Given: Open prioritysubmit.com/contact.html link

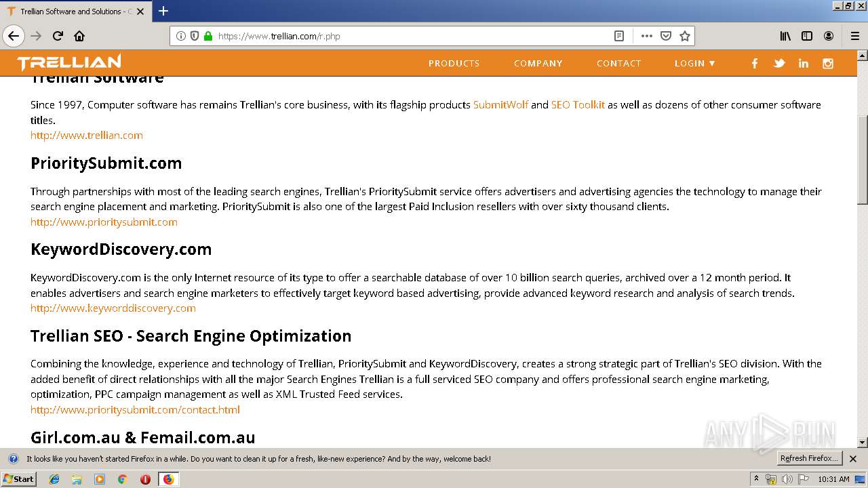Looking at the screenshot, I should pos(135,409).
